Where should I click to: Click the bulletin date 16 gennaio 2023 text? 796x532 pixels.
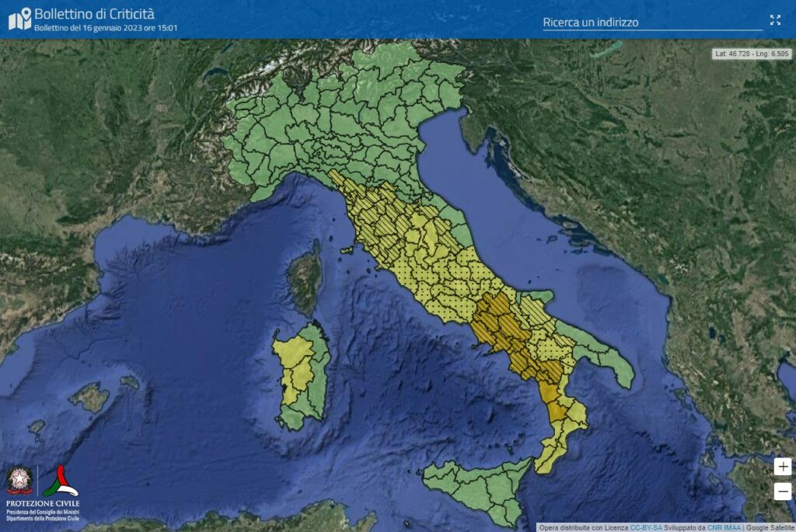click(106, 28)
